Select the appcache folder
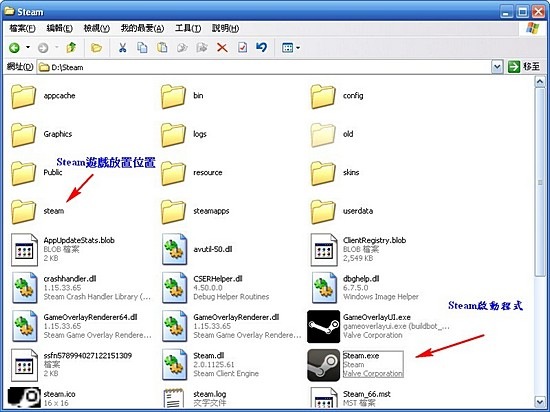Image resolution: width=550 pixels, height=412 pixels. (43, 96)
